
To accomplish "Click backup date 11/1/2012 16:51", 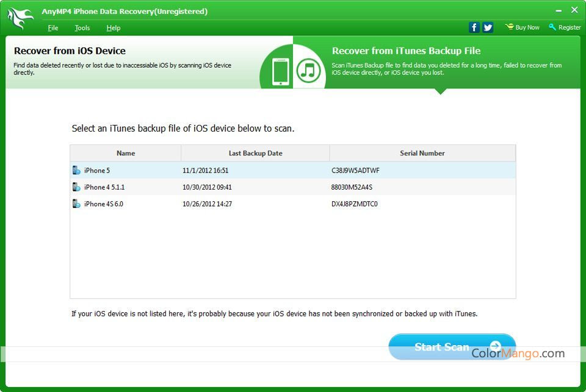I will 205,170.
